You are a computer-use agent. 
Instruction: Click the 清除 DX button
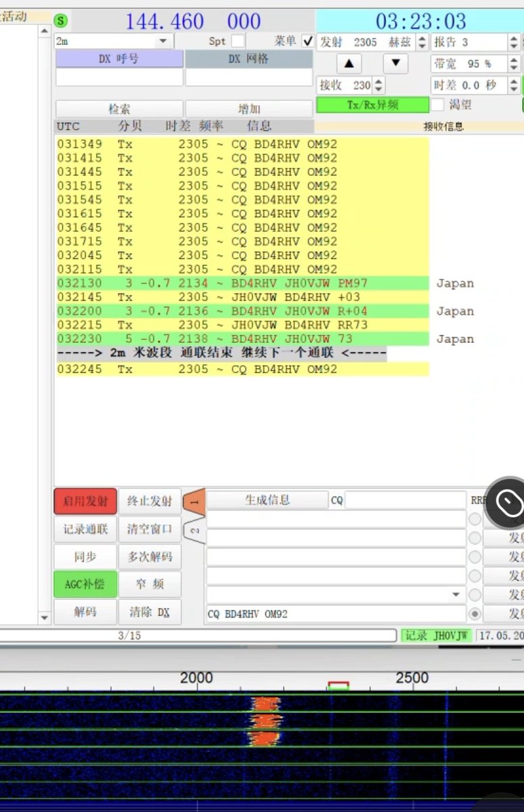point(150,612)
